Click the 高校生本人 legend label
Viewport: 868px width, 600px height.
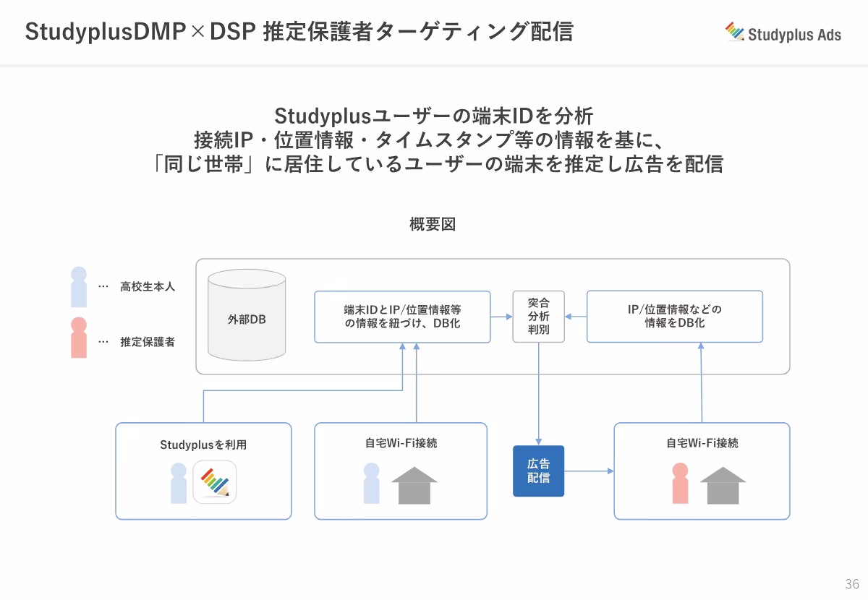tap(148, 286)
